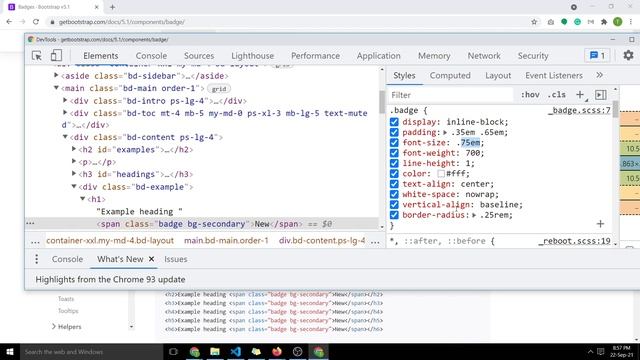Close the What's New drawer tab
Viewport: 640px width, 360px height.
tap(151, 259)
